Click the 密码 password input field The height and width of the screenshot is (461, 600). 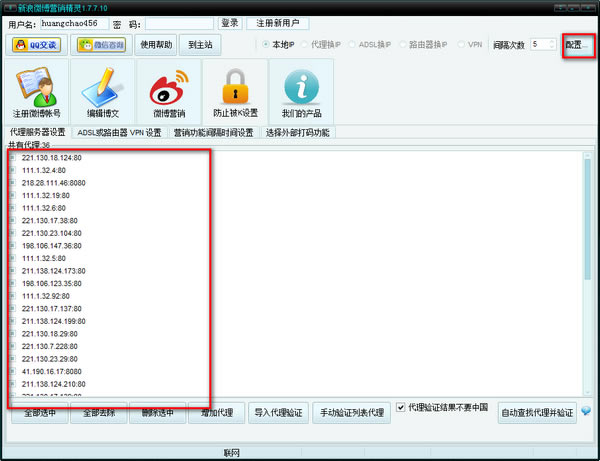179,24
